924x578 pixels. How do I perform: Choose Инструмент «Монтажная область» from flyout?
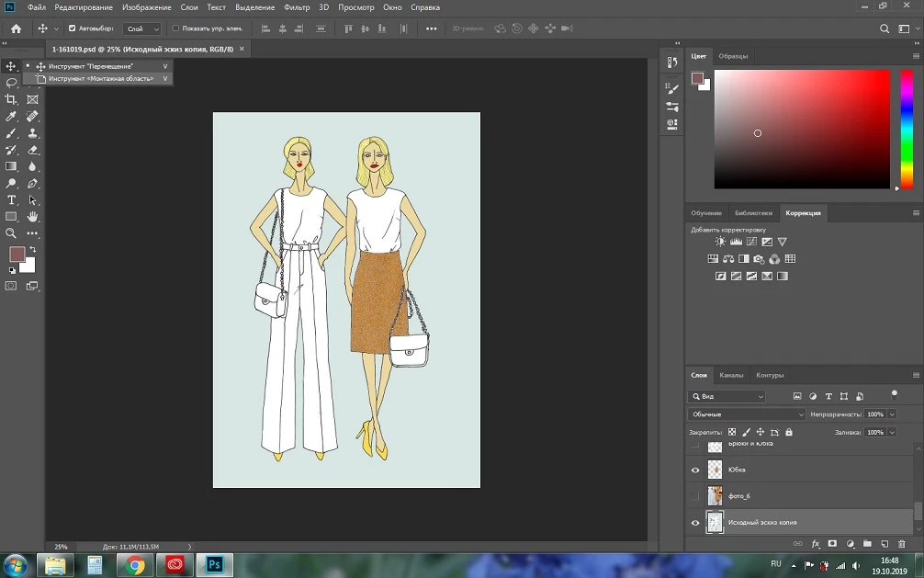[100, 79]
